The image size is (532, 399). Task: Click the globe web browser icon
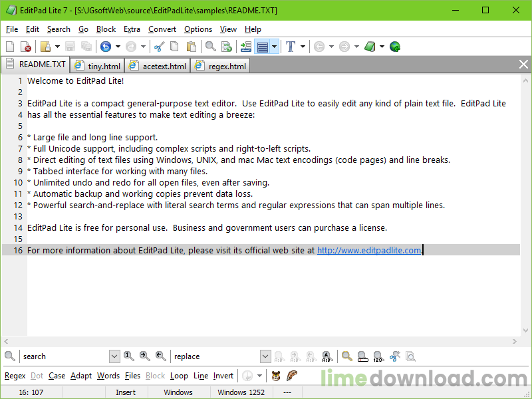pos(395,47)
